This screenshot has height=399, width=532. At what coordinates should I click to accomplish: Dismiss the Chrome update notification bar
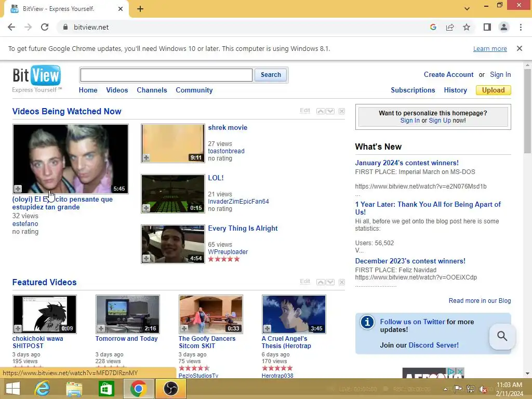[520, 48]
